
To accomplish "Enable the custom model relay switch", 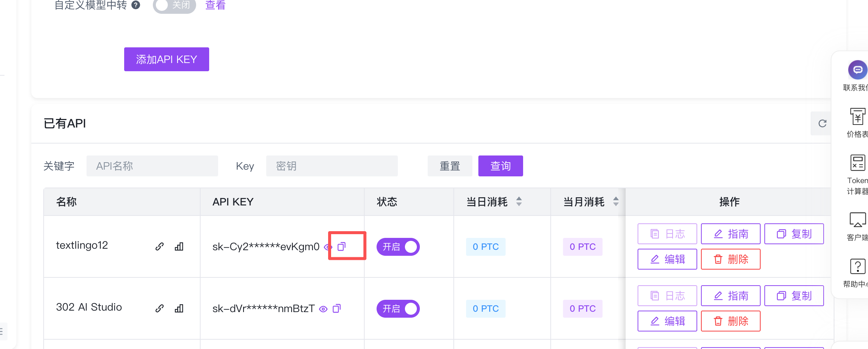I will coord(174,5).
